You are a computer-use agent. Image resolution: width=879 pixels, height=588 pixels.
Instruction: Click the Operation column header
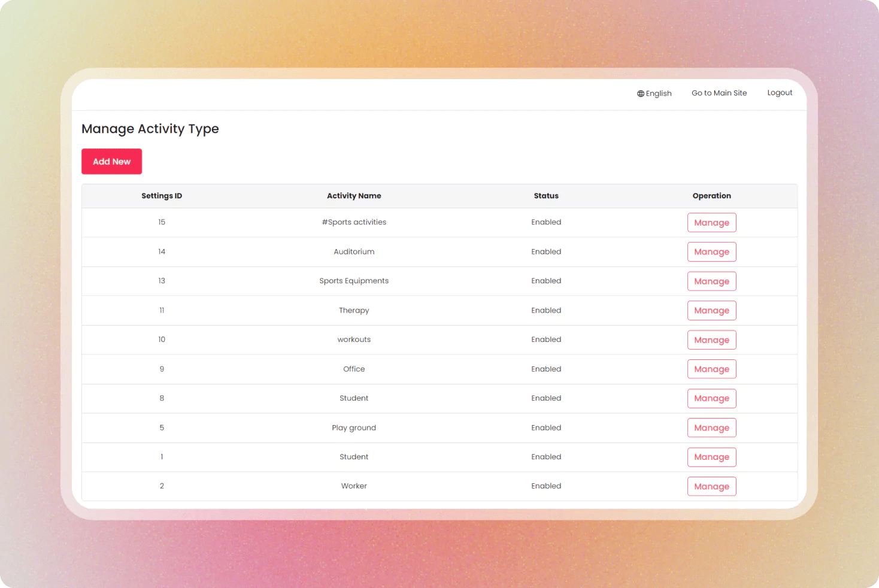click(x=712, y=196)
